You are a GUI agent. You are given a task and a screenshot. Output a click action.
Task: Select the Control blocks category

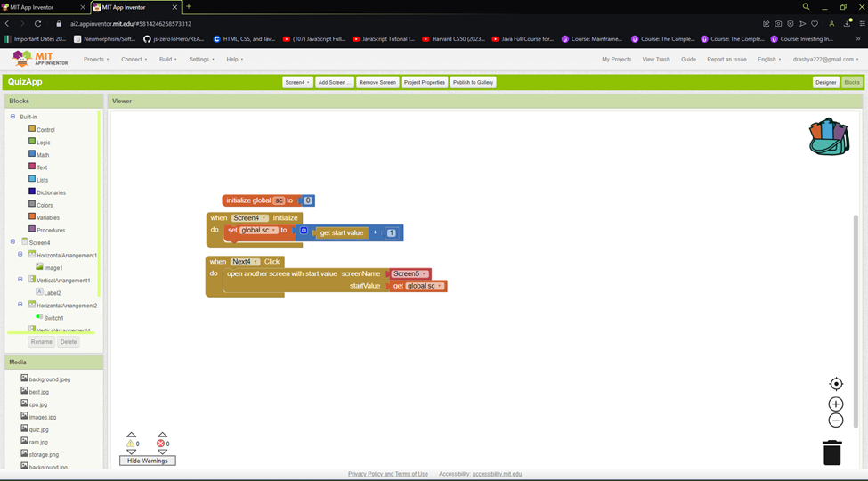coord(45,130)
